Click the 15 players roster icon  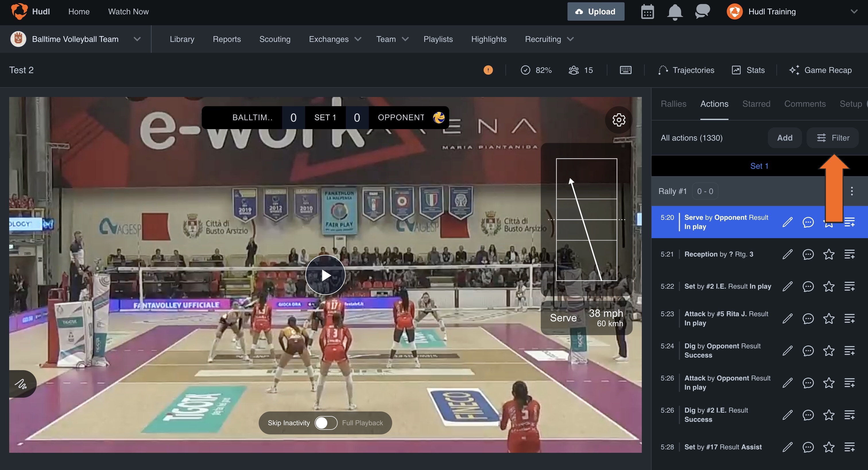click(x=581, y=70)
